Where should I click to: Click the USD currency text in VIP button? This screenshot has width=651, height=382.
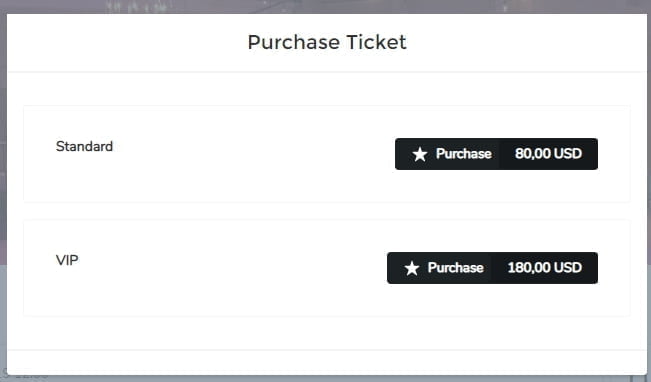568,267
